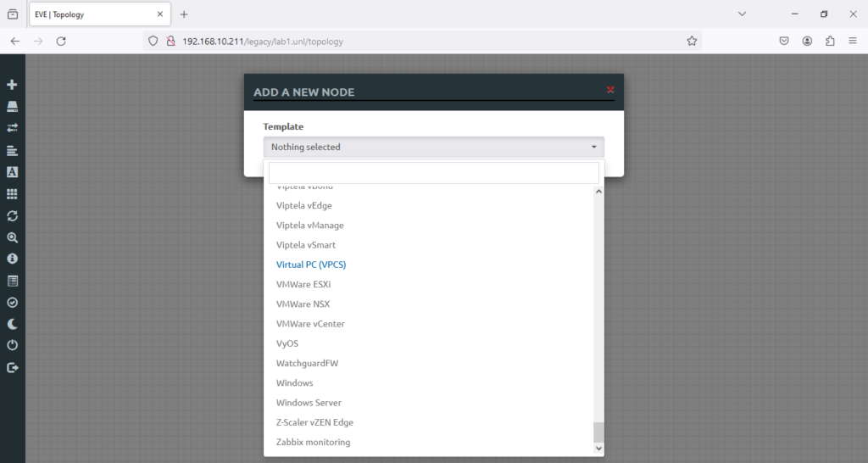This screenshot has width=868, height=463.
Task: Open the Networks arrows sidebar icon
Action: (x=12, y=128)
